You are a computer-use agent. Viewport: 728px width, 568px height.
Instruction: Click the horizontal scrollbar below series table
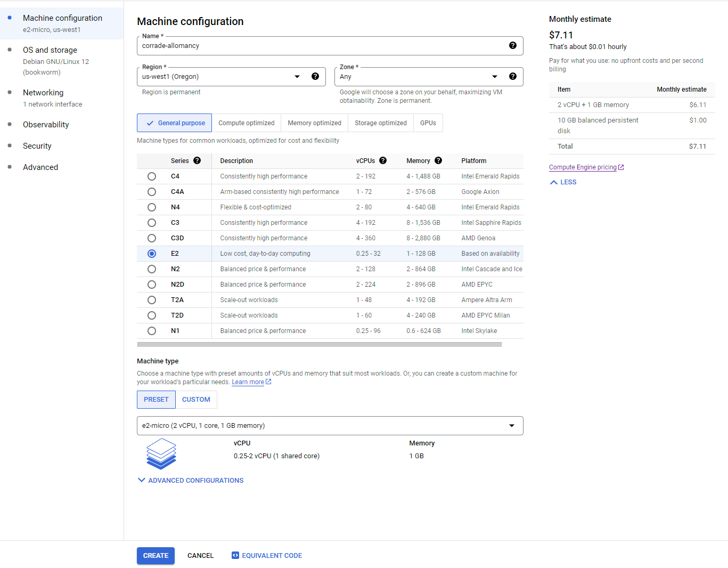pos(320,345)
